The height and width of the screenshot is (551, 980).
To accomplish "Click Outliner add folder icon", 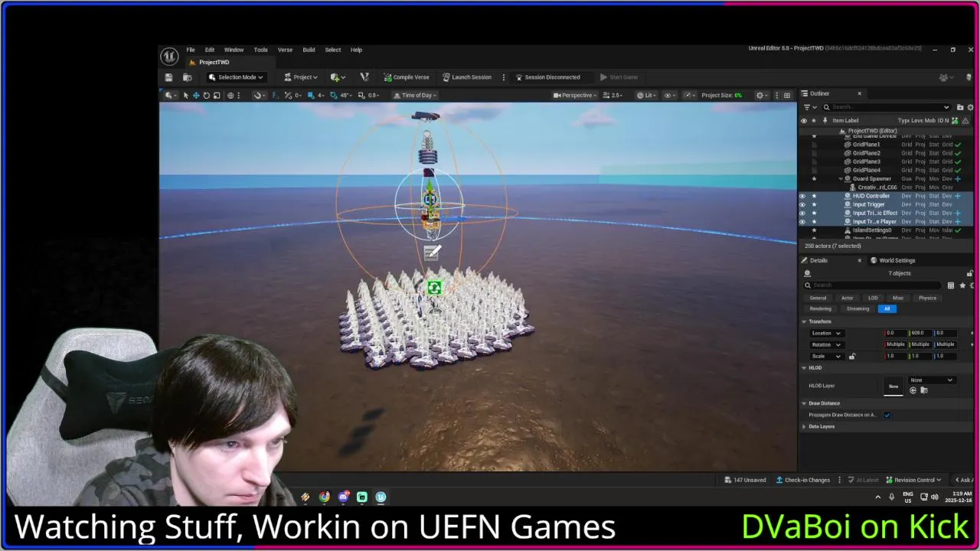I will 960,107.
